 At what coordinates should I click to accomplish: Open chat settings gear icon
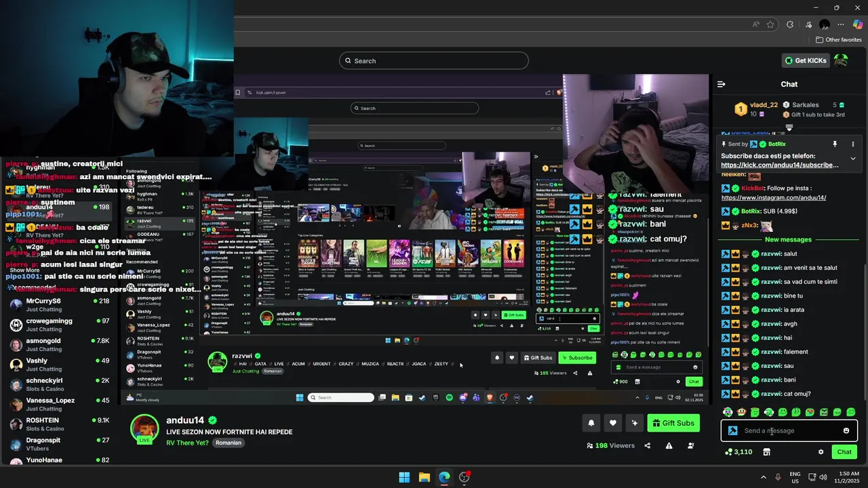point(821,452)
